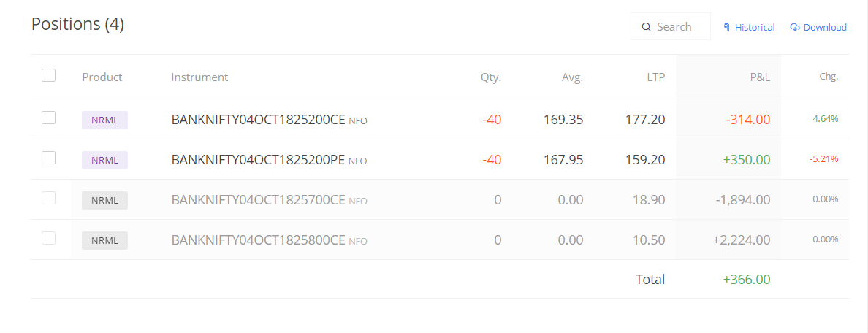The width and height of the screenshot is (868, 333).
Task: Sort by the Product column header
Action: (x=102, y=77)
